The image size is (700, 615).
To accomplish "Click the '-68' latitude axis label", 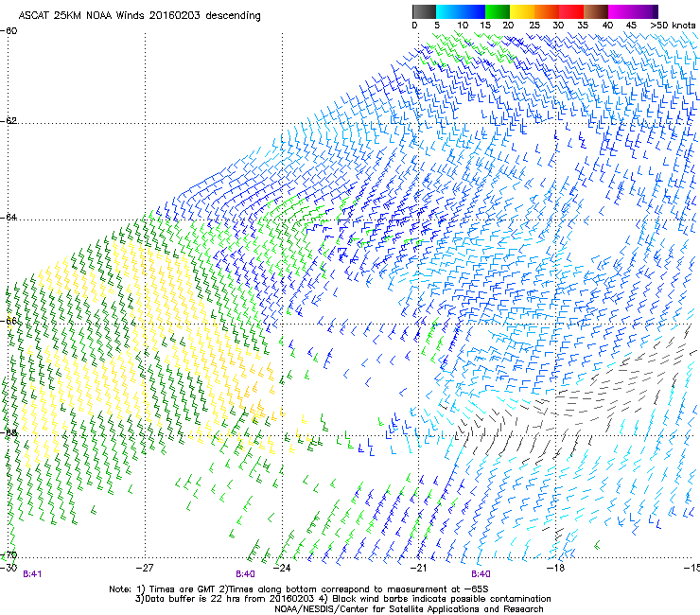I will point(9,432).
